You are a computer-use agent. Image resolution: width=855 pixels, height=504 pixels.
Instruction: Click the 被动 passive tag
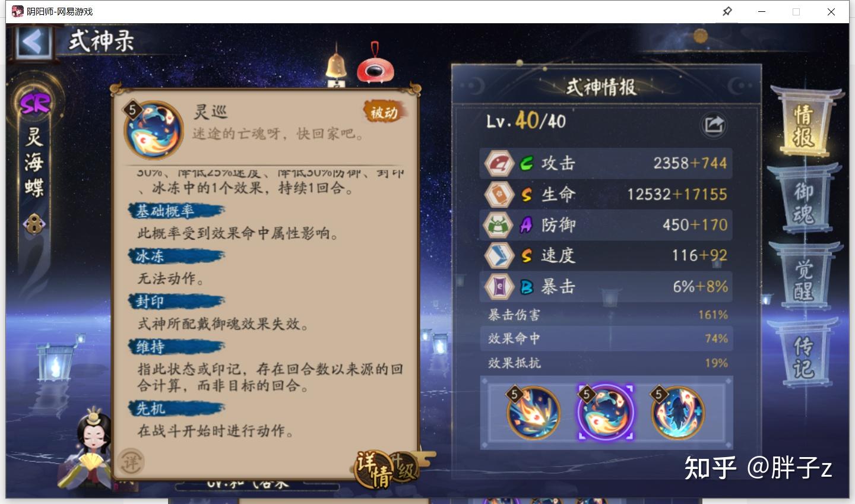[x=384, y=112]
